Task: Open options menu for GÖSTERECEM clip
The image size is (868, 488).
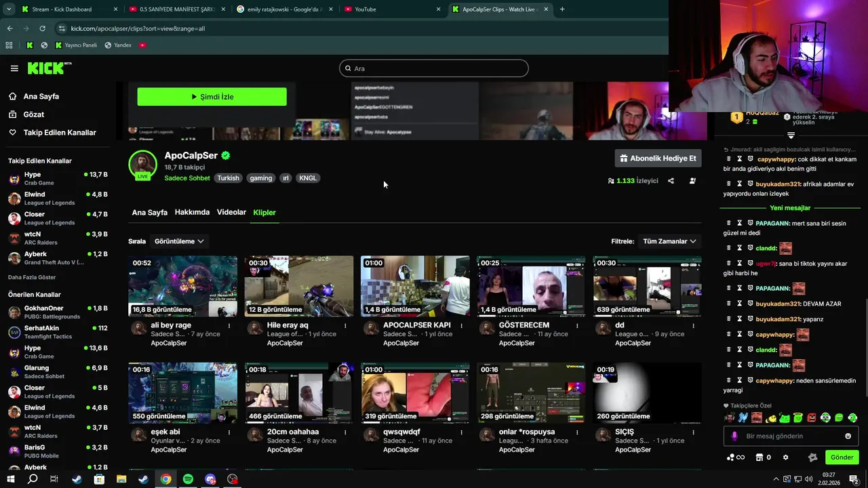Action: (x=577, y=326)
